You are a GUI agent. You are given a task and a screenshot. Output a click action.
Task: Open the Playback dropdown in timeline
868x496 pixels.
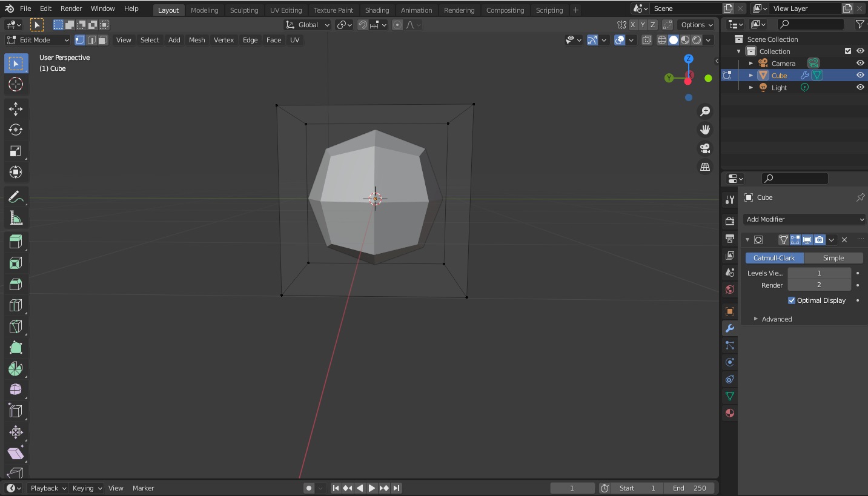point(48,488)
